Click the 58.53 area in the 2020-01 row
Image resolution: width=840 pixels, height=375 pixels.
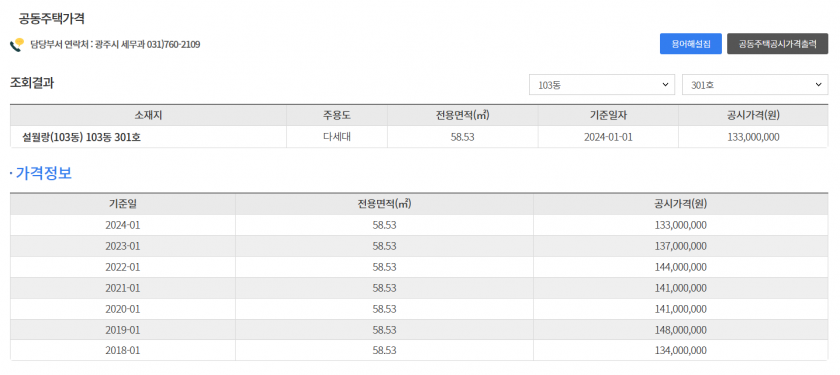384,309
